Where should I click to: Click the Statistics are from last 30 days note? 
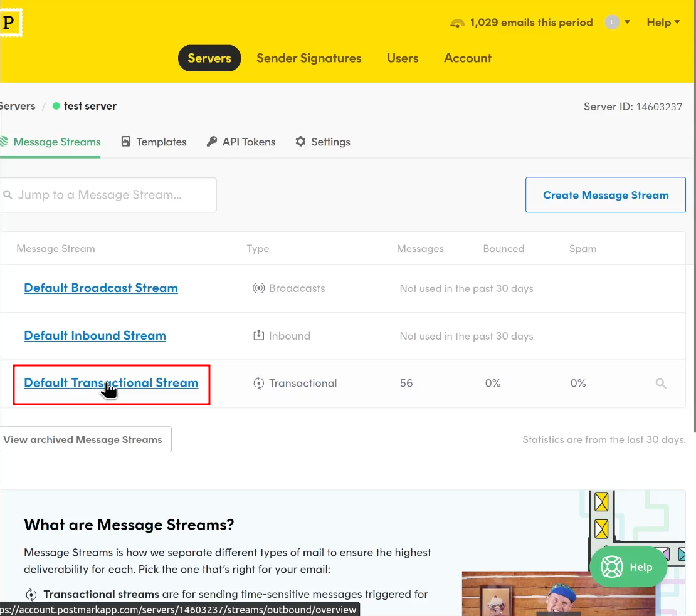pos(604,439)
